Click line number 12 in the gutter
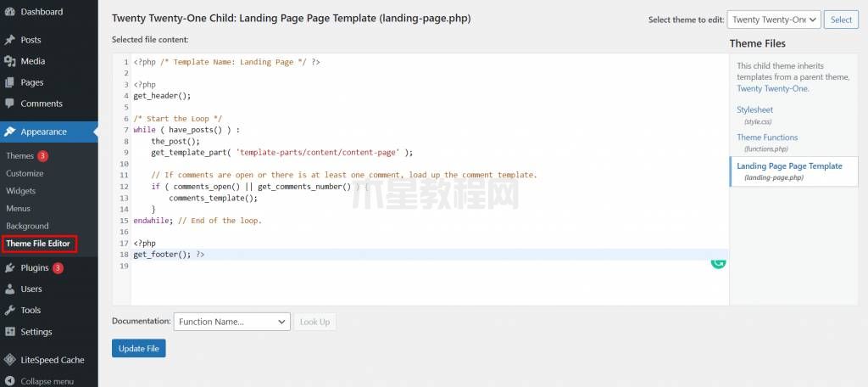This screenshot has height=387, width=868. 124,187
